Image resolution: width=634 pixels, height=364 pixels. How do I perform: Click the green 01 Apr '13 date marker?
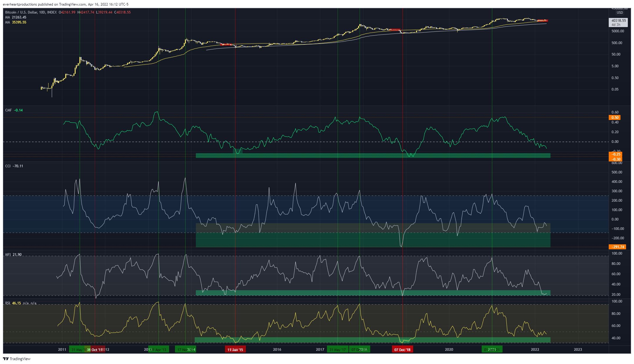pyautogui.click(x=159, y=350)
